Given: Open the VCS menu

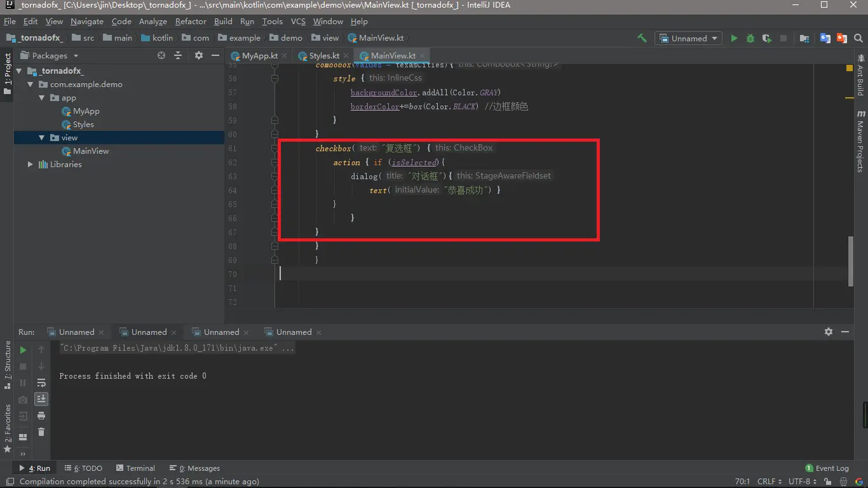Looking at the screenshot, I should click(x=298, y=21).
